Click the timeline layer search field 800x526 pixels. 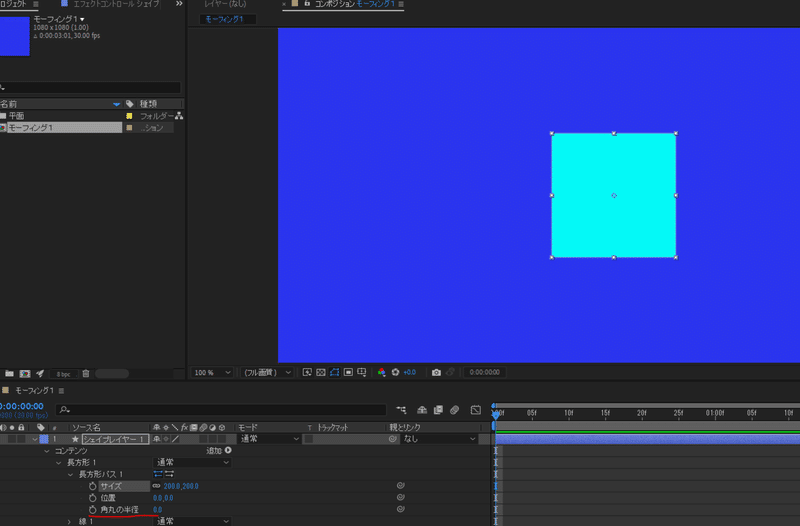click(x=221, y=410)
